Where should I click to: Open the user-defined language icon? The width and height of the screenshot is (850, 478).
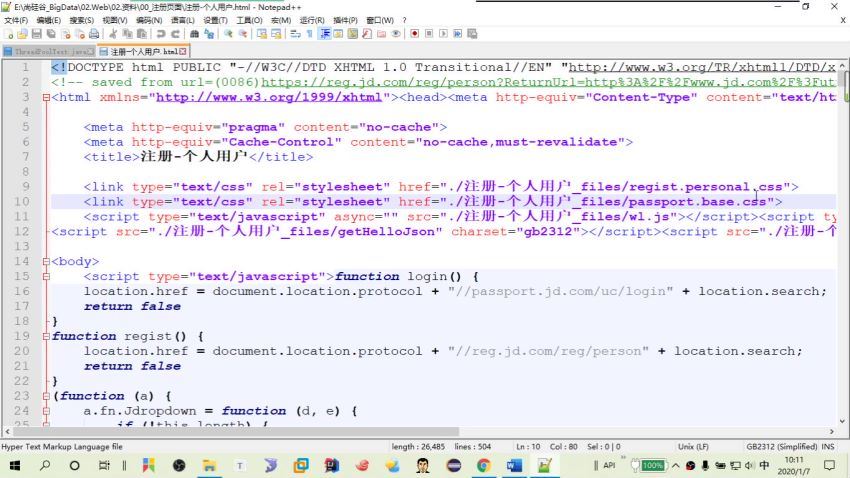click(x=338, y=34)
